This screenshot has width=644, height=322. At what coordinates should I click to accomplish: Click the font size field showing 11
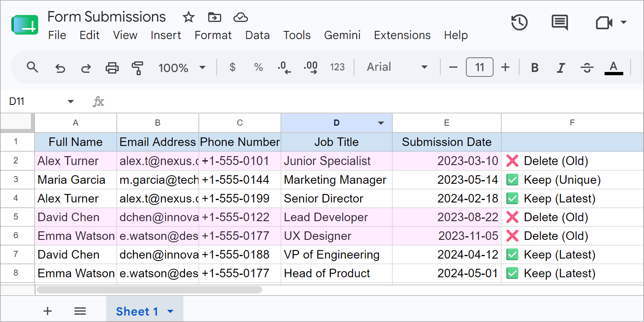(480, 67)
